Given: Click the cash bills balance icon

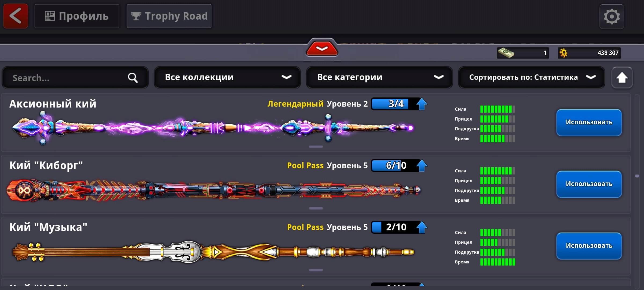Looking at the screenshot, I should point(506,53).
